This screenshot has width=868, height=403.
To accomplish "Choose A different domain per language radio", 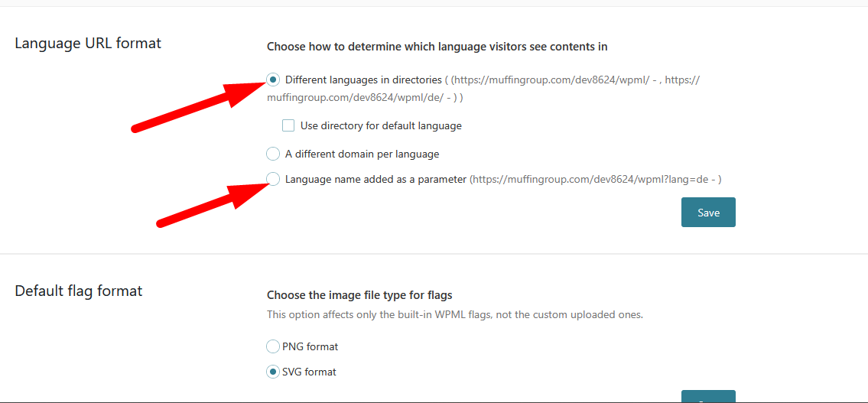I will point(273,154).
